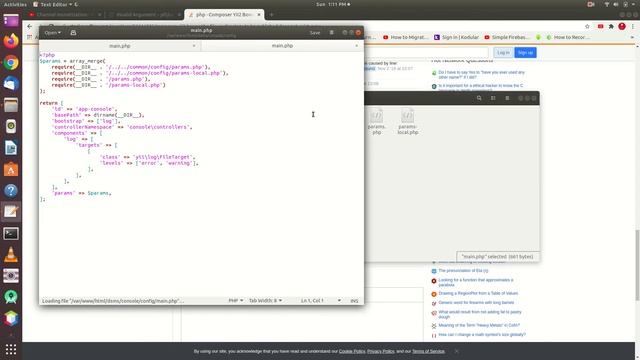
Task: Switch to the php - Composer Yii2 Chrome tab
Action: point(224,15)
